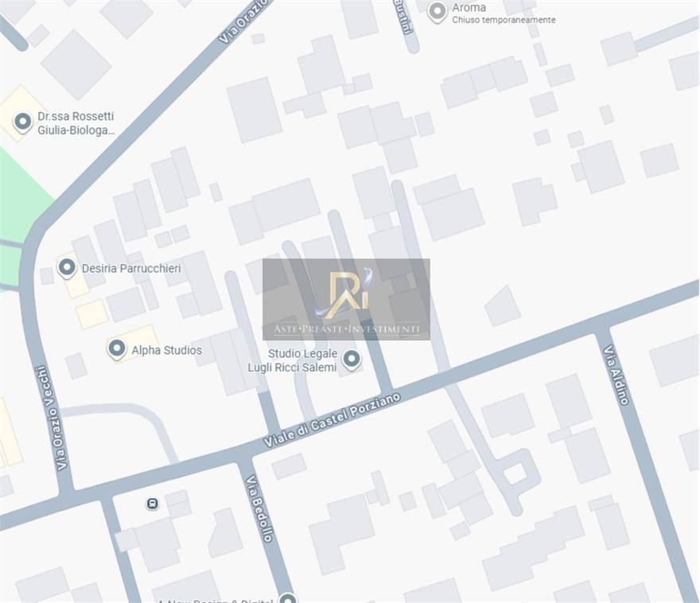Click the Dr.ssa Rossetti Giulia-Biologa label text
The height and width of the screenshot is (603, 700).
76,123
